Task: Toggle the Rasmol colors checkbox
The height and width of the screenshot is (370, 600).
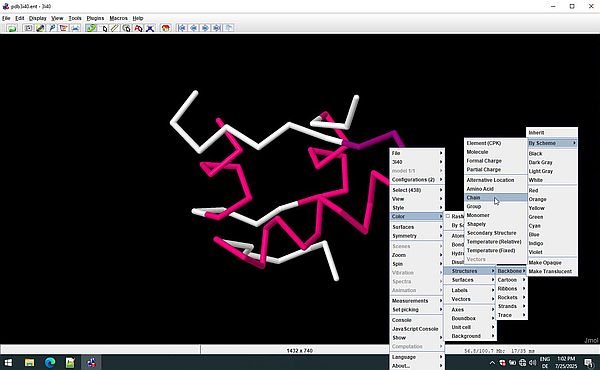Action: (x=448, y=216)
